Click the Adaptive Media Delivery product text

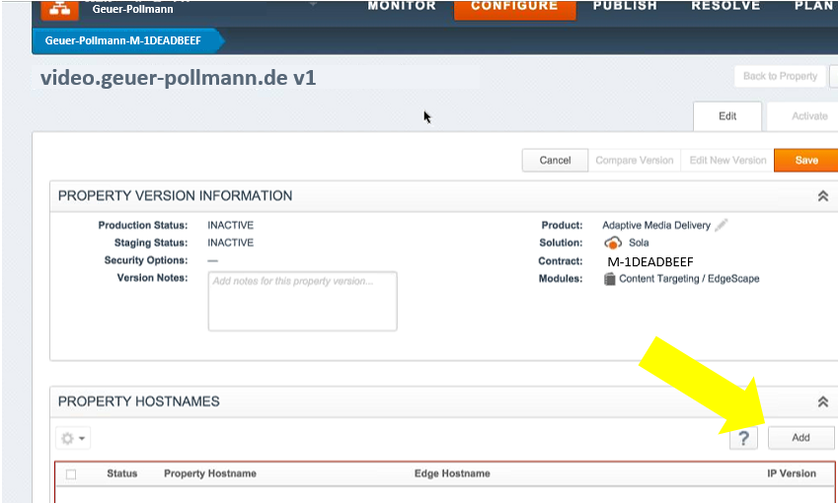tap(655, 225)
